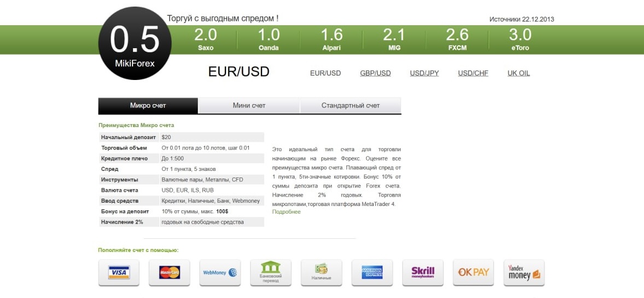Click the Источники 22.12.2013 text

pyautogui.click(x=521, y=19)
